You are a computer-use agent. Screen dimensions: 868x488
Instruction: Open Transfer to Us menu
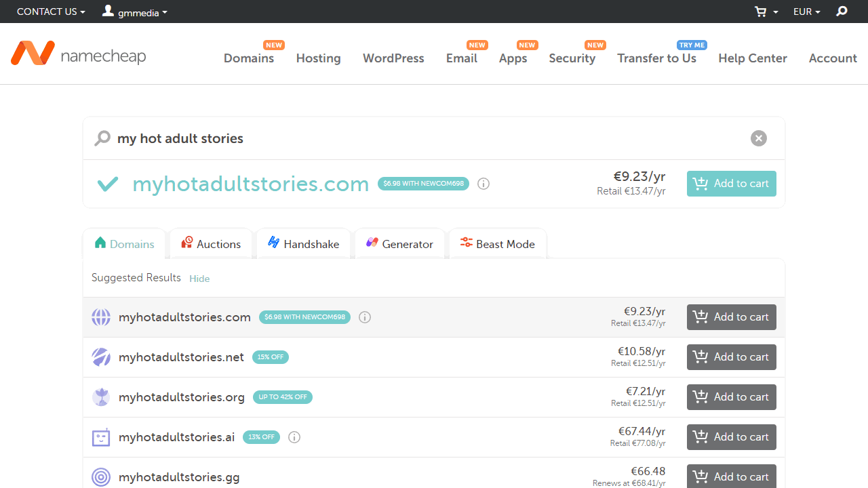click(657, 58)
